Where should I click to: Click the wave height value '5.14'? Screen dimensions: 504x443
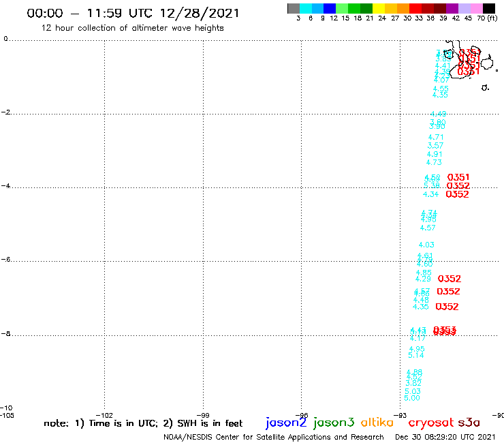(416, 356)
